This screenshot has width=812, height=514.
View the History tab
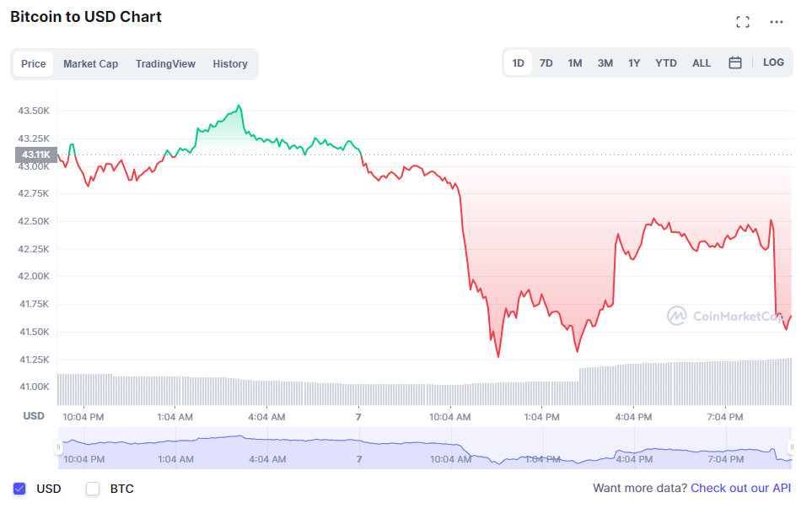click(229, 63)
